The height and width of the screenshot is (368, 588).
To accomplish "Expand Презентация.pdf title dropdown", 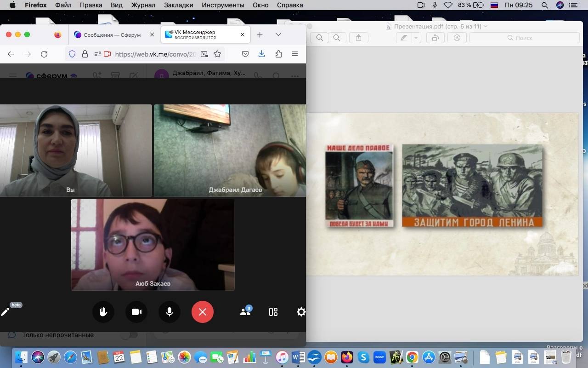I will point(486,26).
